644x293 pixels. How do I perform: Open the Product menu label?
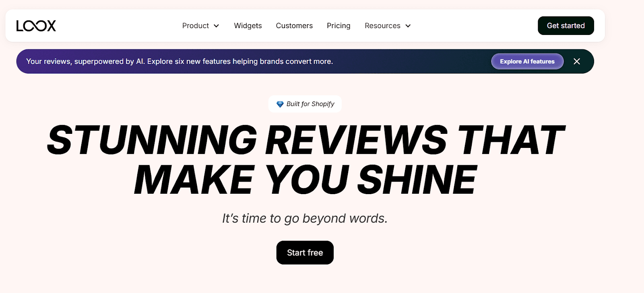[x=195, y=26]
